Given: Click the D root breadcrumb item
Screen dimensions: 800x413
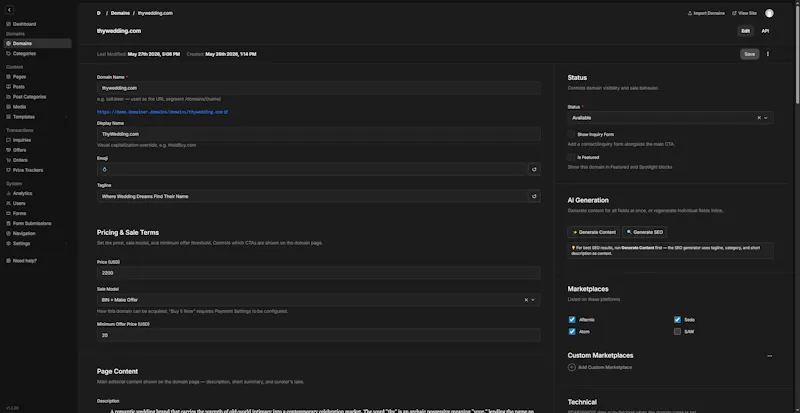Looking at the screenshot, I should click(x=98, y=13).
